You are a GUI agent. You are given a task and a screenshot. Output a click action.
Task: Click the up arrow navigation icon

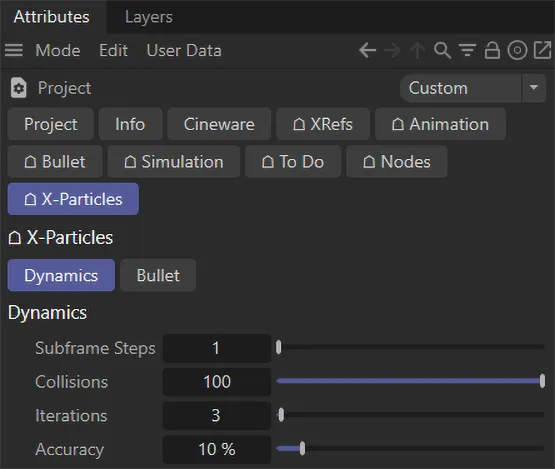pos(417,50)
